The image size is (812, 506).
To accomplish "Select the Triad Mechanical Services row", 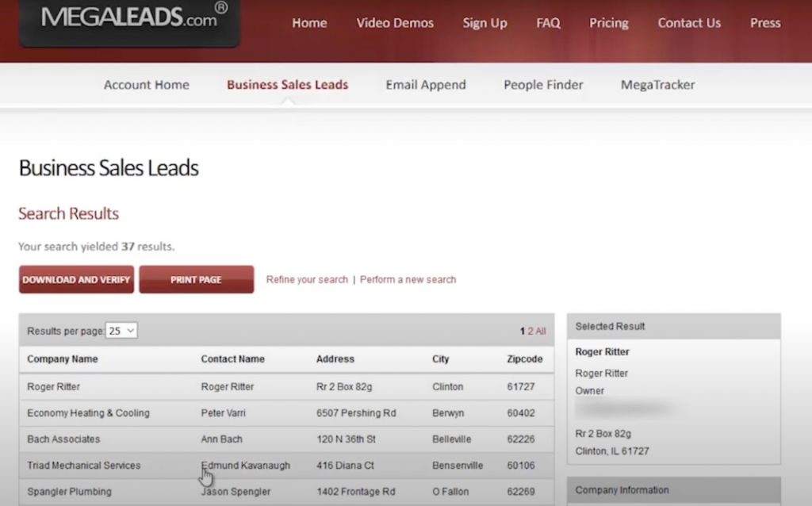I will pyautogui.click(x=286, y=465).
